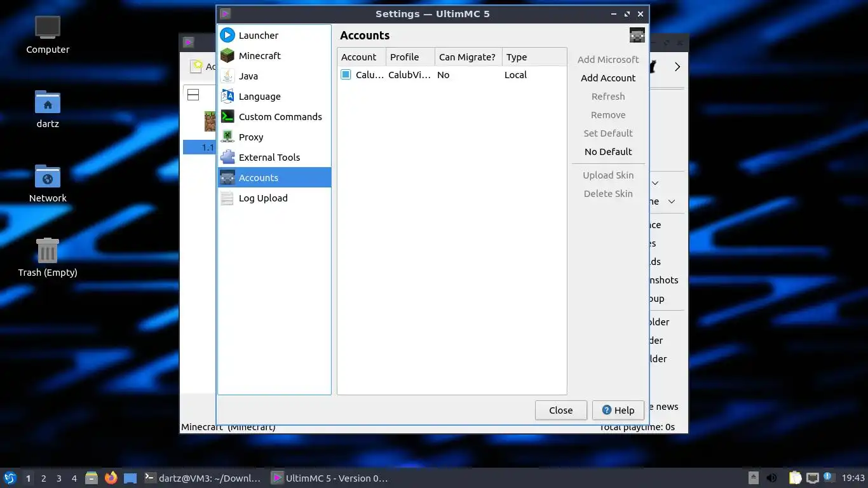868x488 pixels.
Task: Open the clipboard manager tray icon
Action: 796,478
